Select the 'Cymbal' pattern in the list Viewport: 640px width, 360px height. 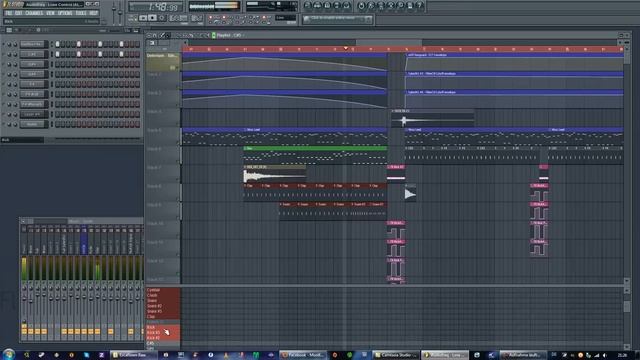163,290
